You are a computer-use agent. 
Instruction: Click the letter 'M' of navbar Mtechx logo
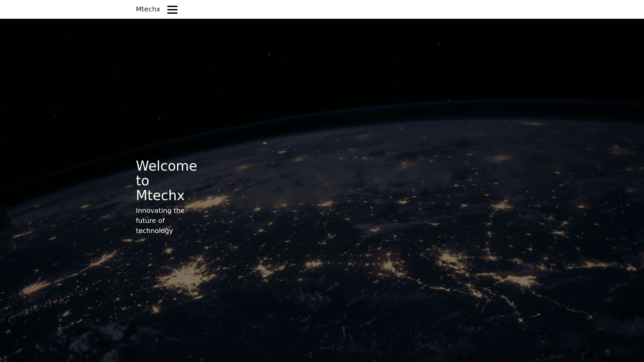(139, 9)
